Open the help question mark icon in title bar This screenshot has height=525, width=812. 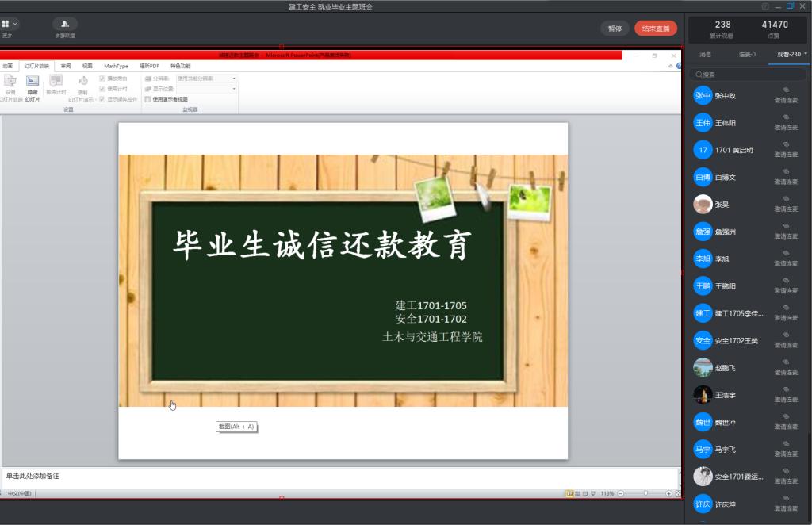[765, 6]
